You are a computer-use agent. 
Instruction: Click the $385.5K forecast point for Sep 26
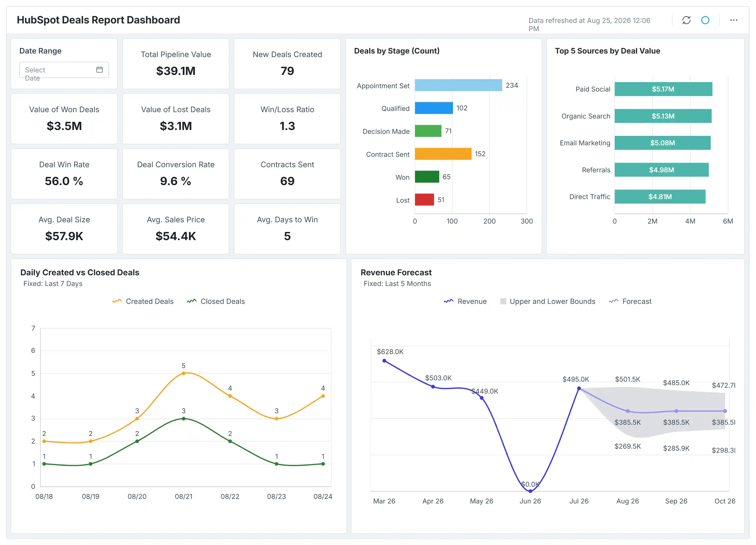676,411
